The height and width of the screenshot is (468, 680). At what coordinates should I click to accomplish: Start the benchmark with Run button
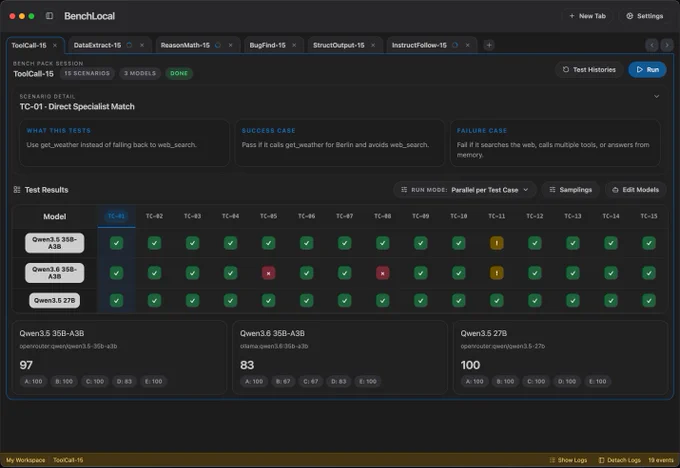[647, 69]
